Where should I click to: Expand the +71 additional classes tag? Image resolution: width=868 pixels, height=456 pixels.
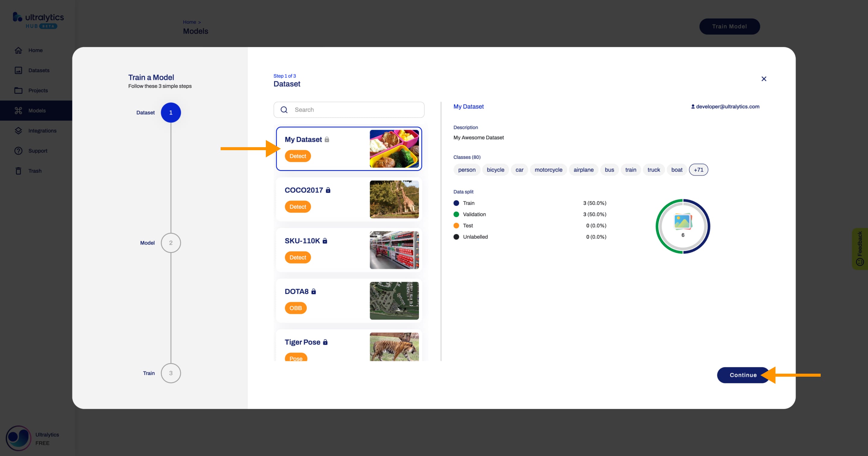click(699, 169)
